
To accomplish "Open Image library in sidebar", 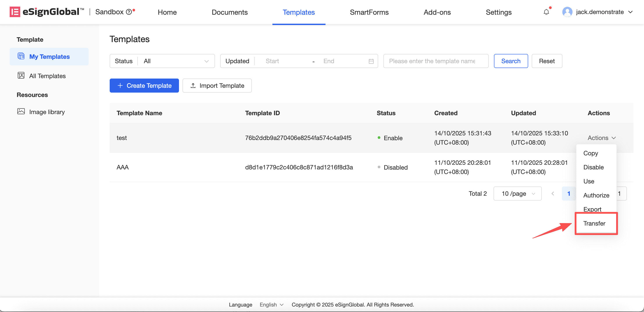I will point(47,112).
